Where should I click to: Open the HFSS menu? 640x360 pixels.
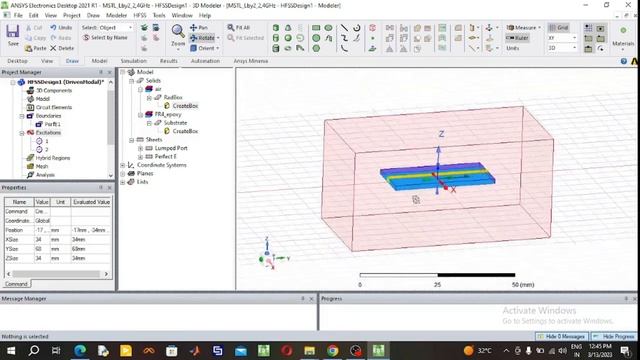point(140,15)
